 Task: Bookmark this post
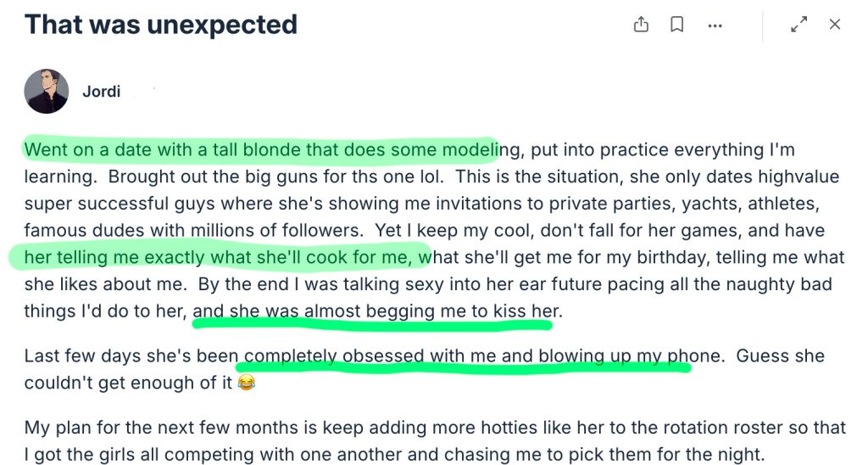677,25
